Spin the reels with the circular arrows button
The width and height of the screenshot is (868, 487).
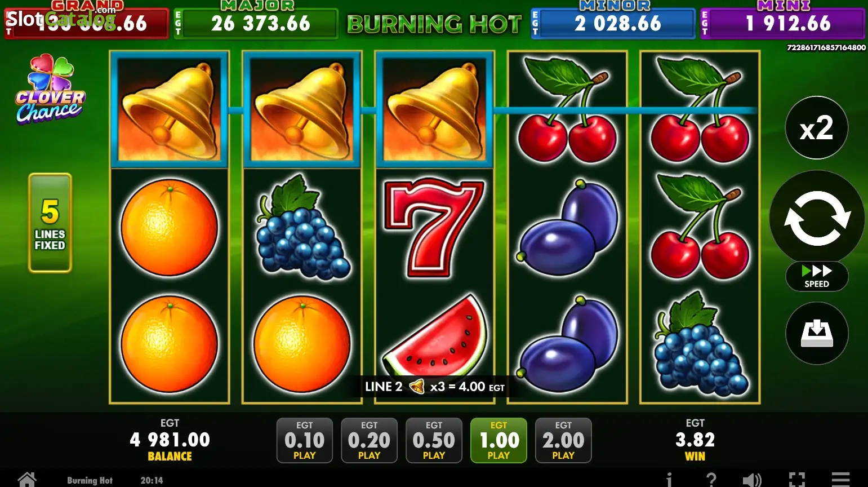pyautogui.click(x=817, y=218)
